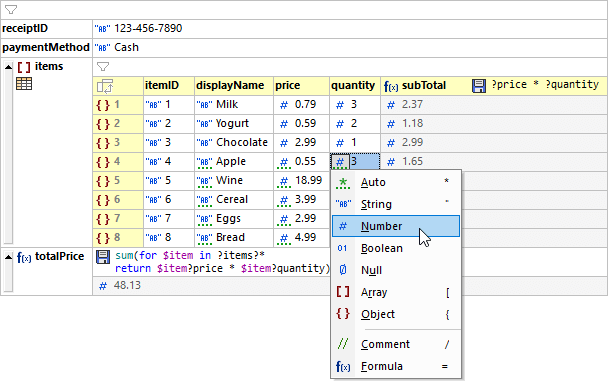Click the paymentMethod key label
The width and height of the screenshot is (608, 382).
(x=46, y=48)
